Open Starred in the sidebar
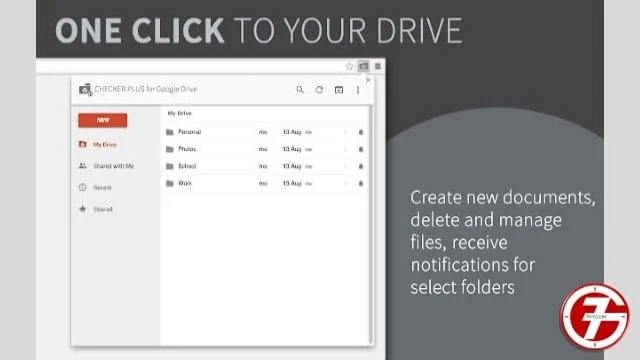640x360 pixels. click(x=103, y=209)
